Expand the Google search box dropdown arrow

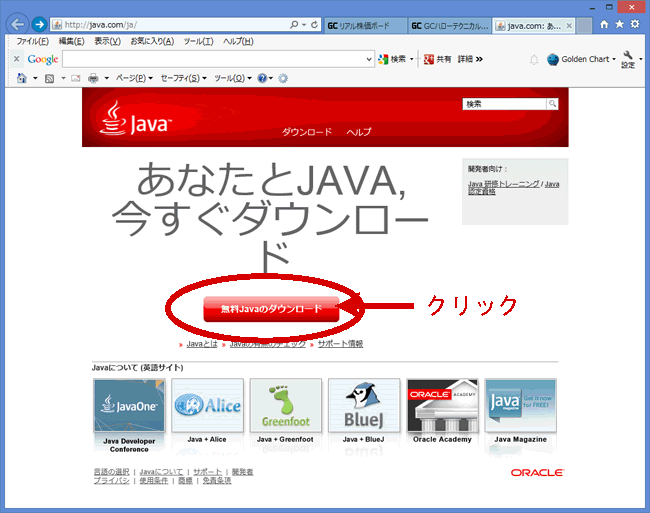point(369,59)
